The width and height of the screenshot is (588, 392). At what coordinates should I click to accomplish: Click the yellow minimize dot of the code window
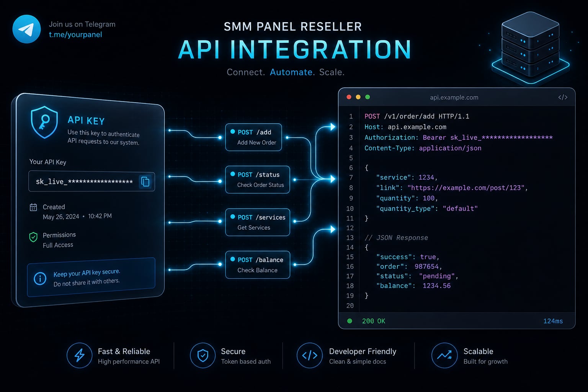point(358,97)
